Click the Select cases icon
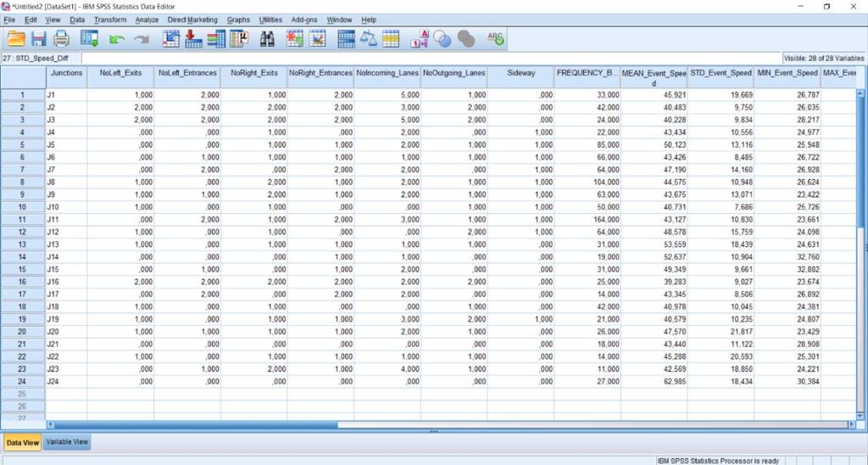868x465 pixels. click(391, 39)
